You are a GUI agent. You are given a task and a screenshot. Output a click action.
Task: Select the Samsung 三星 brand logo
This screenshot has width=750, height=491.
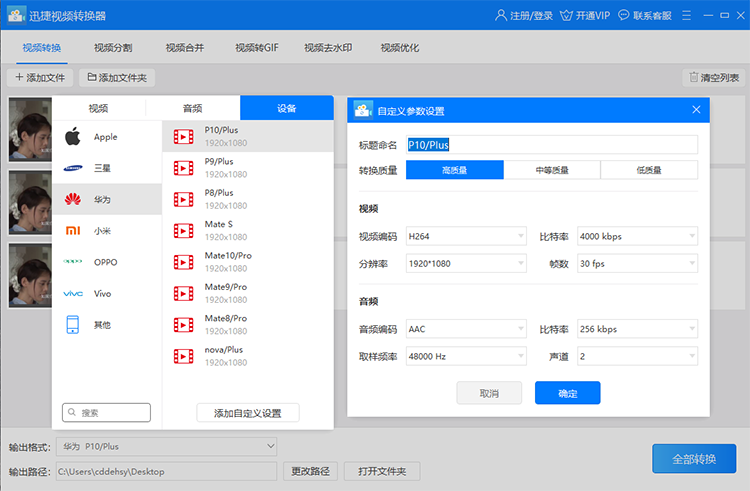[x=73, y=168]
